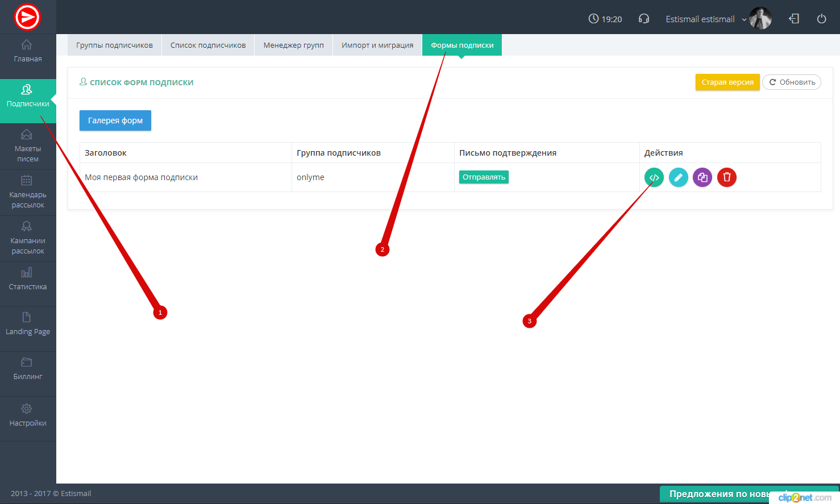Open Настройки settings in the sidebar
This screenshot has width=840, height=504.
point(28,415)
